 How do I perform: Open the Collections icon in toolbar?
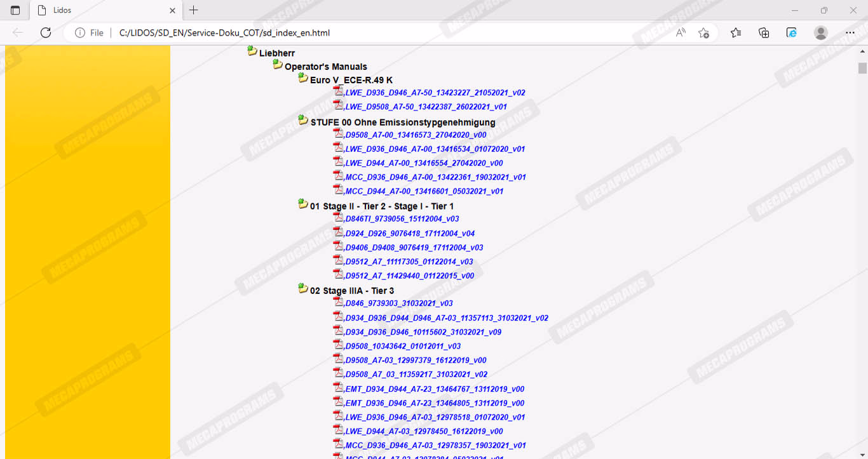(764, 33)
